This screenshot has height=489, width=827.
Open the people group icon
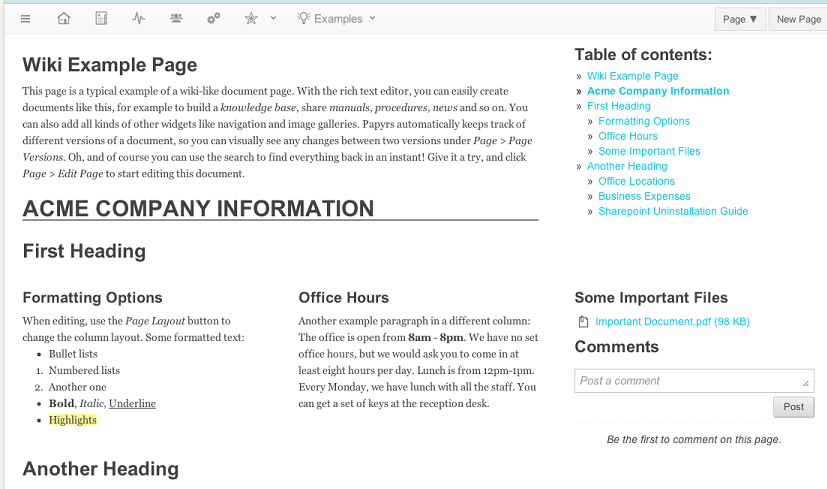click(176, 18)
